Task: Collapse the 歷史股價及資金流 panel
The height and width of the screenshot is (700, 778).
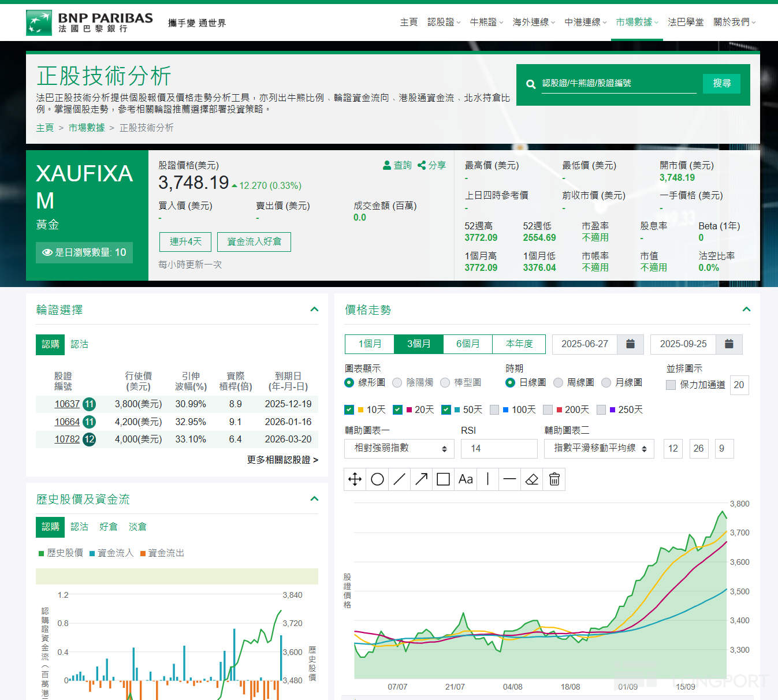Action: (314, 499)
